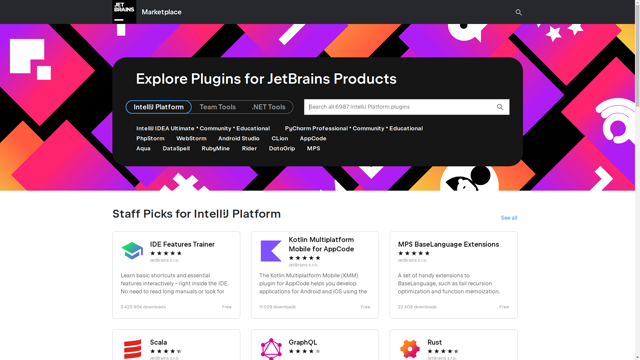Click IDE Features Trainer description text

pyautogui.click(x=175, y=283)
